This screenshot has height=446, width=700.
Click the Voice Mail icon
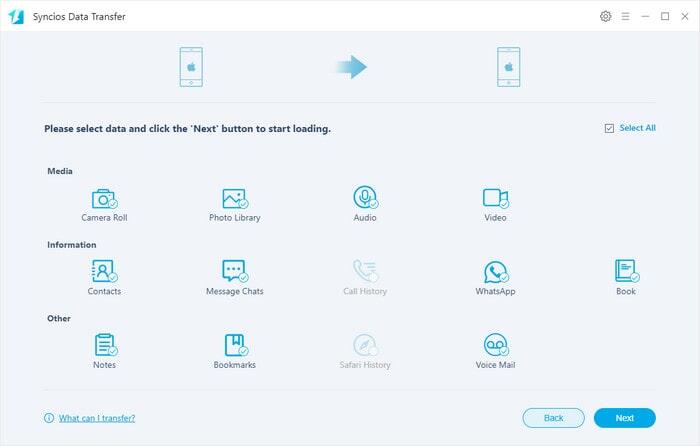click(495, 345)
